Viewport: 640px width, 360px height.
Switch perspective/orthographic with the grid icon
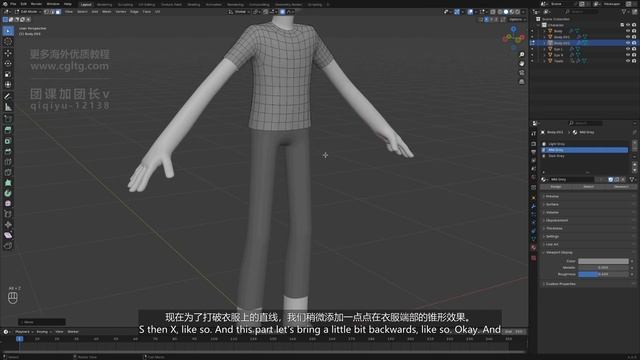click(x=522, y=82)
